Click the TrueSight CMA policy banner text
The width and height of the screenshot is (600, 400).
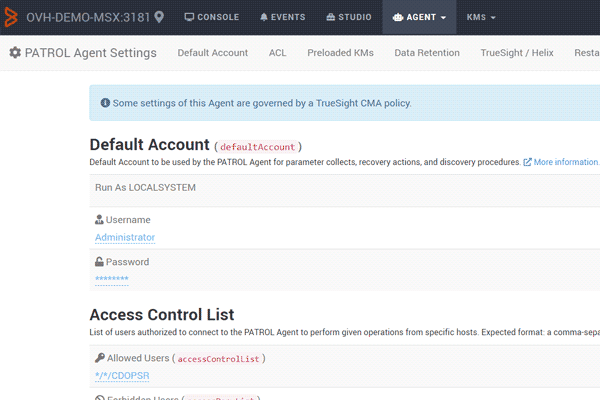coord(262,103)
